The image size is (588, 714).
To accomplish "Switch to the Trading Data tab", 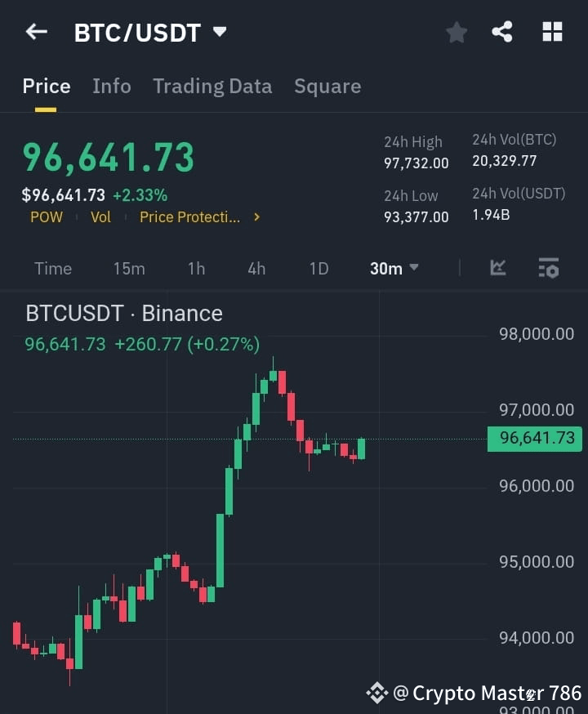I will [212, 86].
